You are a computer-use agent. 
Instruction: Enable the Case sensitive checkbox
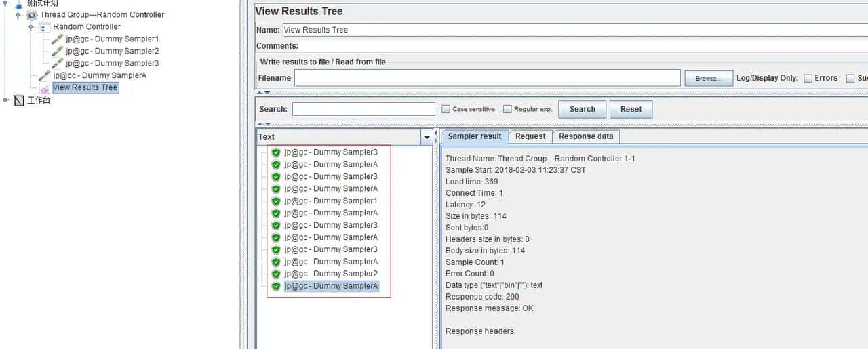pyautogui.click(x=446, y=109)
